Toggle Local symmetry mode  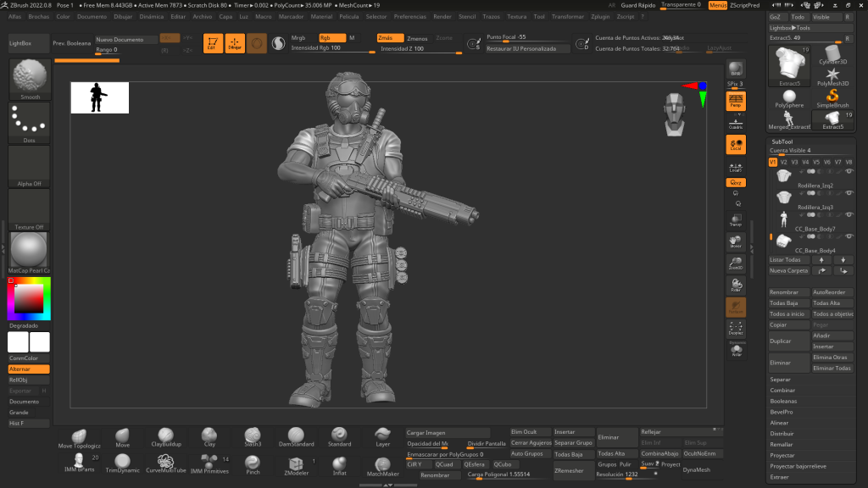736,145
